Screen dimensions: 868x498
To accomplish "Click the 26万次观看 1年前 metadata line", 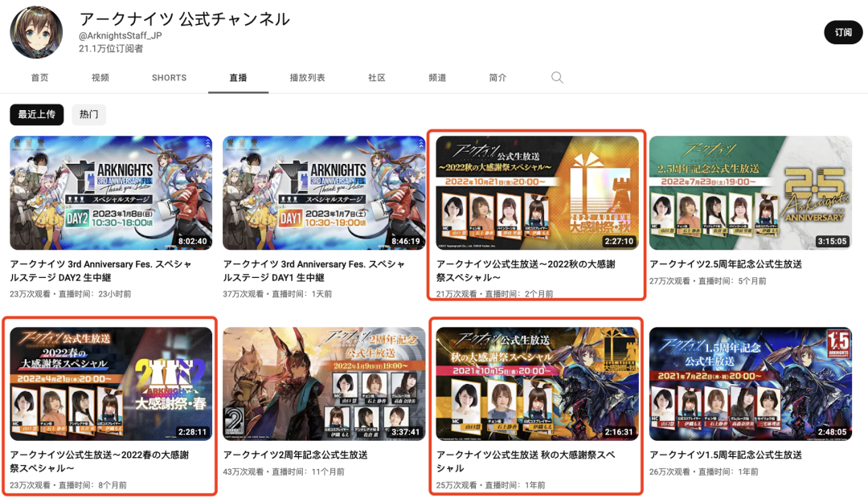I will [703, 472].
